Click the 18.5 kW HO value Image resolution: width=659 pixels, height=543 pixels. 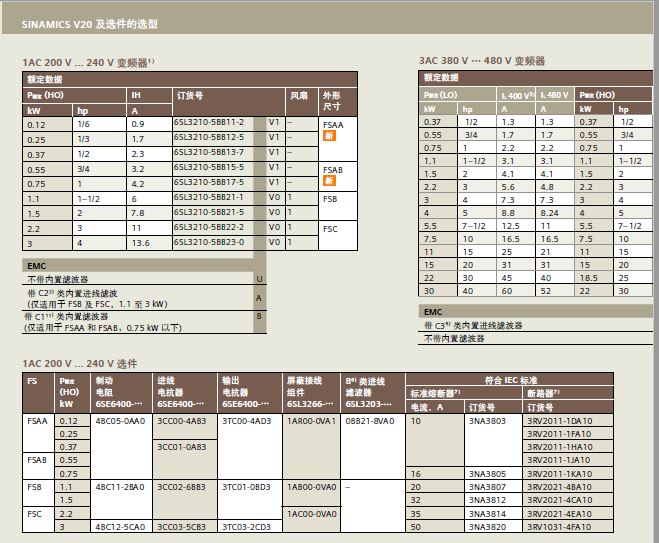[x=588, y=278]
